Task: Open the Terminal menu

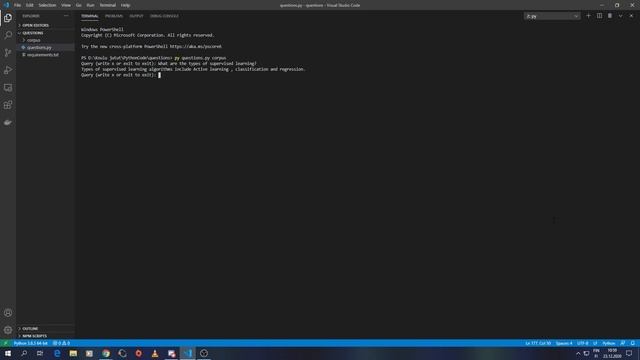Action: [x=108, y=5]
